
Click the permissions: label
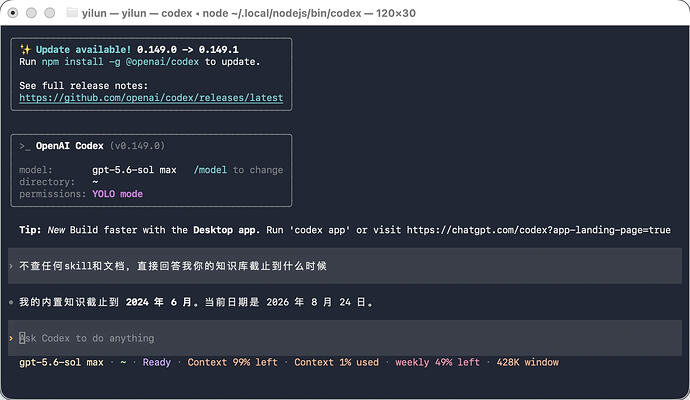coord(53,194)
